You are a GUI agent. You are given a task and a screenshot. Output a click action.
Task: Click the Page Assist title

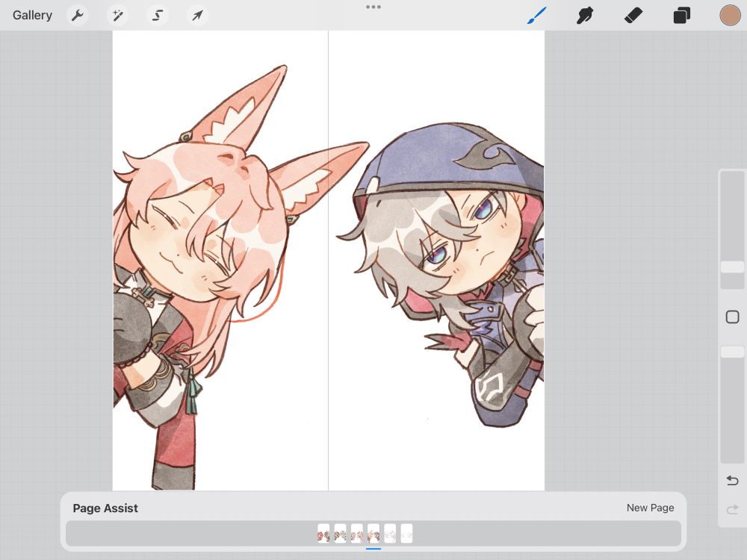[105, 508]
